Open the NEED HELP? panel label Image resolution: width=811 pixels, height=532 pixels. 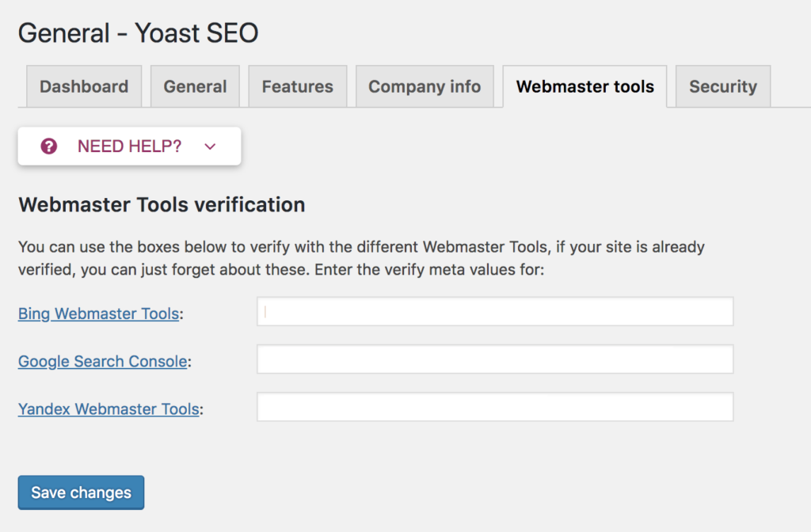click(x=129, y=146)
